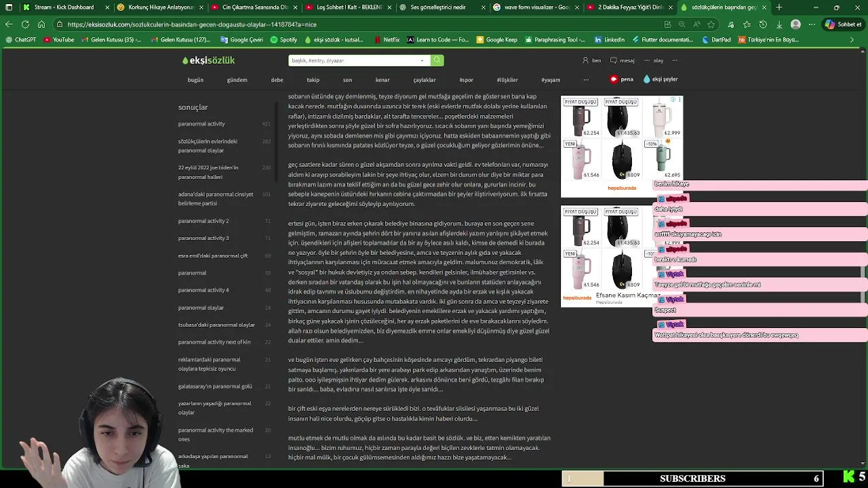868x488 pixels.
Task: Select the 'debe' navigation item
Action: [277, 80]
